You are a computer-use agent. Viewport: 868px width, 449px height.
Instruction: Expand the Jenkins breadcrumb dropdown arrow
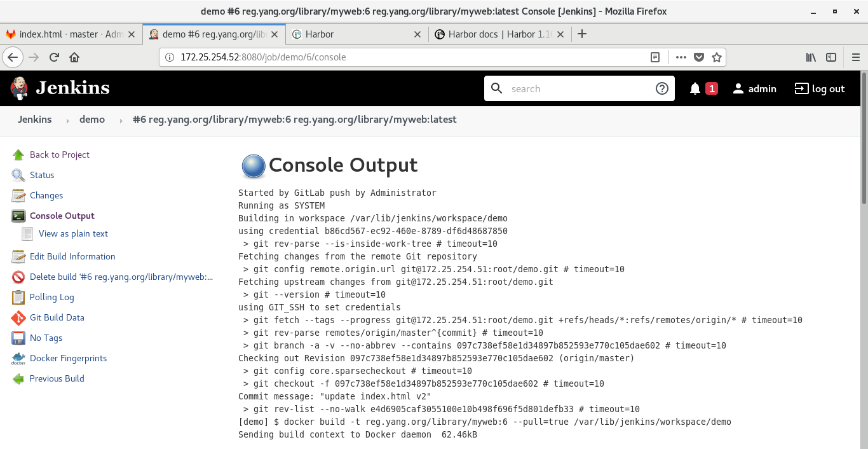(x=67, y=120)
